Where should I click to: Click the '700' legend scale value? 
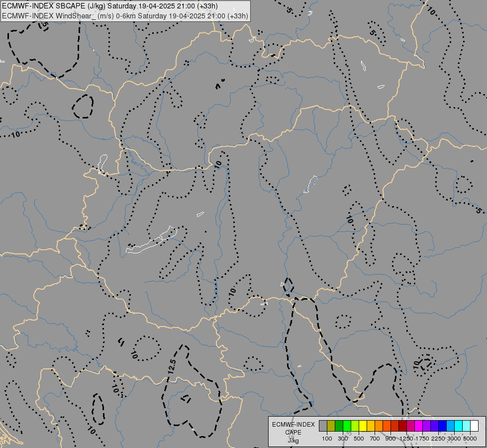(375, 439)
